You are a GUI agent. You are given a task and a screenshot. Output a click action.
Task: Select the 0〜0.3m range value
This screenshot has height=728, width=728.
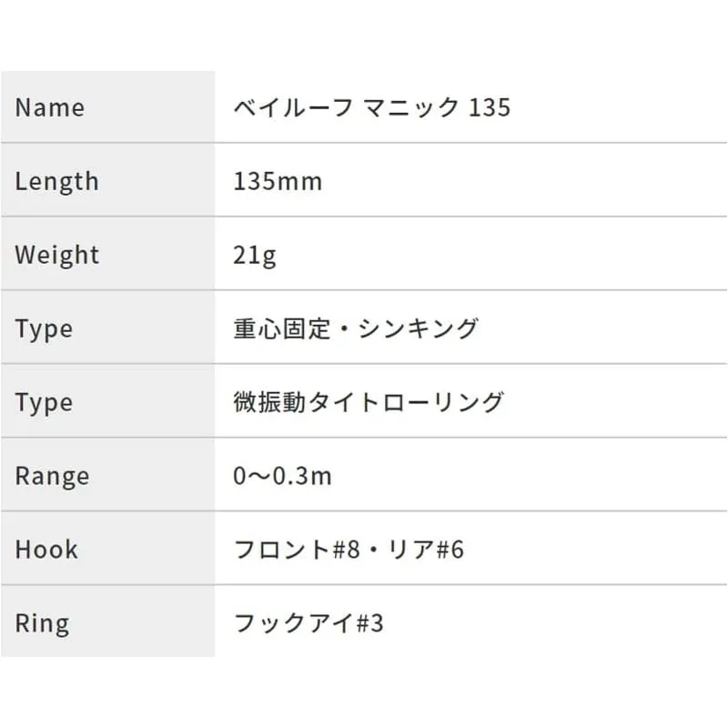point(282,476)
